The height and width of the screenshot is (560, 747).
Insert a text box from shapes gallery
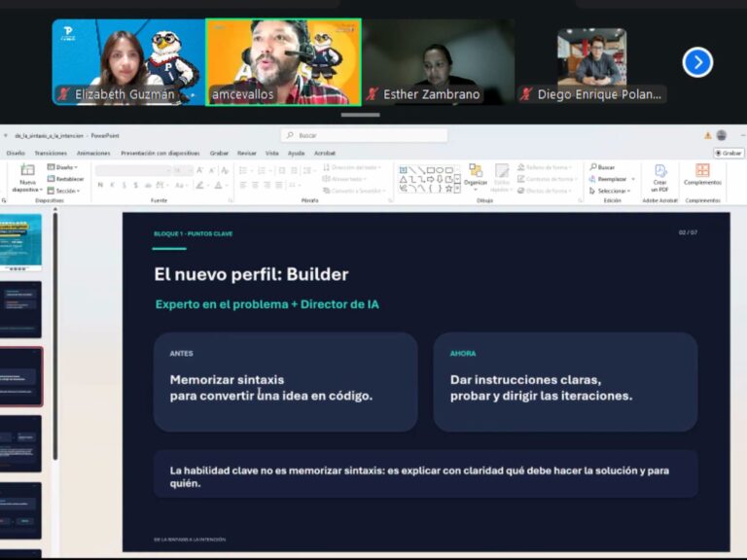404,170
